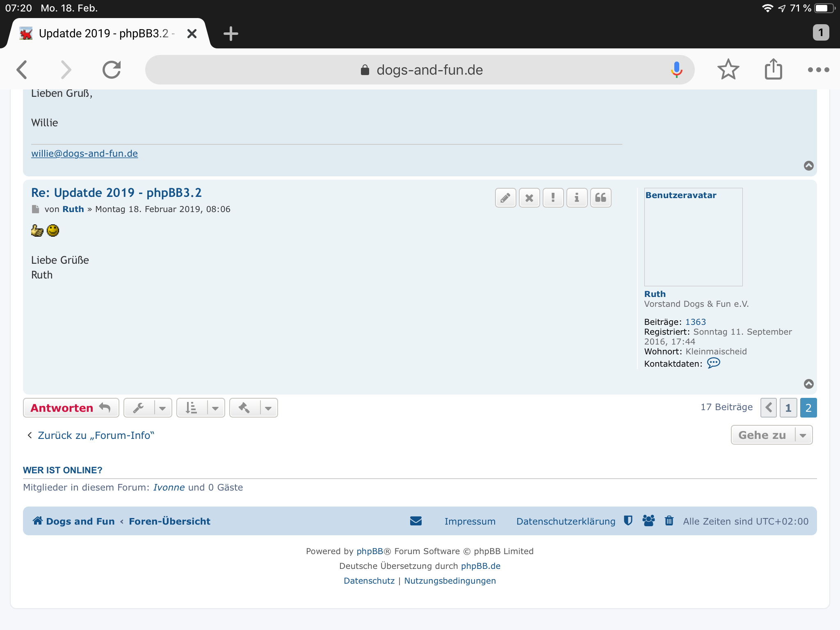Click the team members group icon
This screenshot has height=630, width=840.
tap(648, 520)
